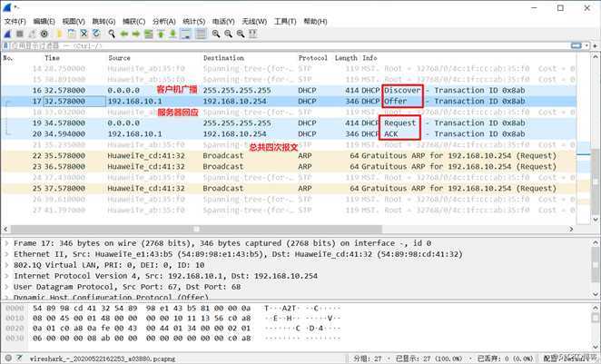Viewport: 601px width, 364px height.
Task: Select packet 19 DHCP Request row
Action: tap(288, 123)
